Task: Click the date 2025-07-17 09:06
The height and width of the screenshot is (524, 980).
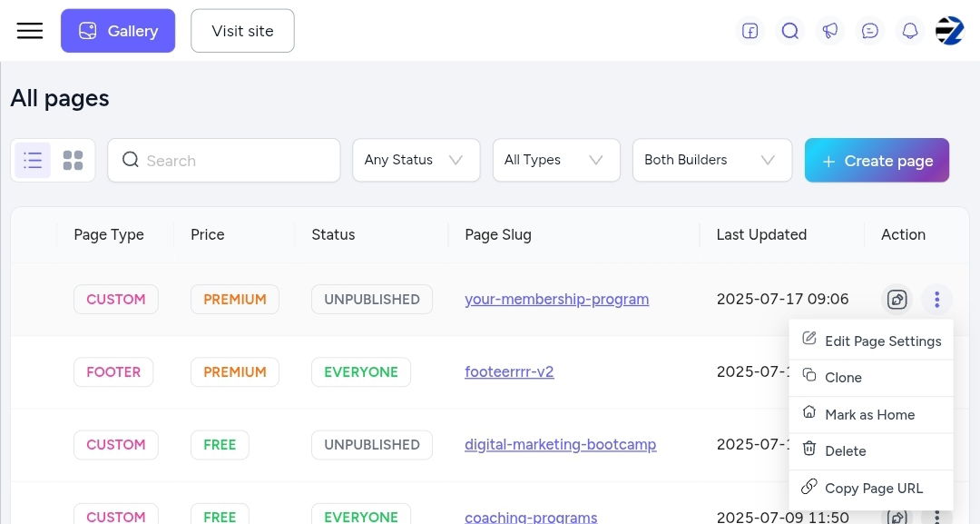Action: pos(782,300)
